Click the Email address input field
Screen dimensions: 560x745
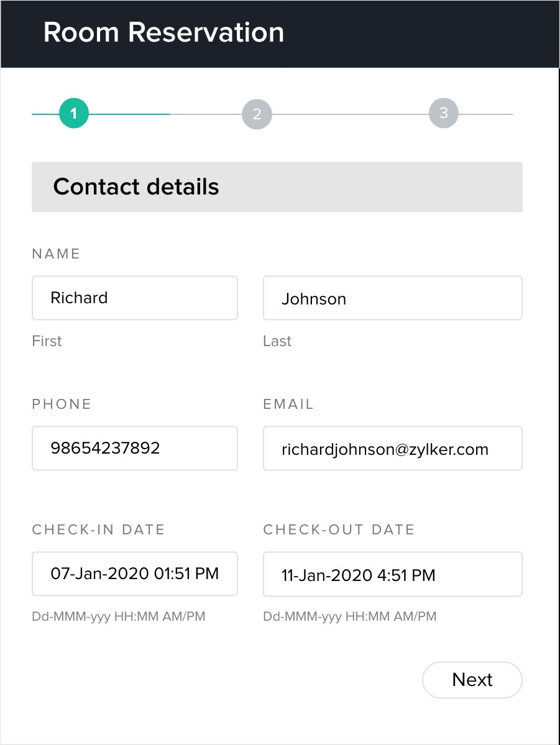[392, 449]
